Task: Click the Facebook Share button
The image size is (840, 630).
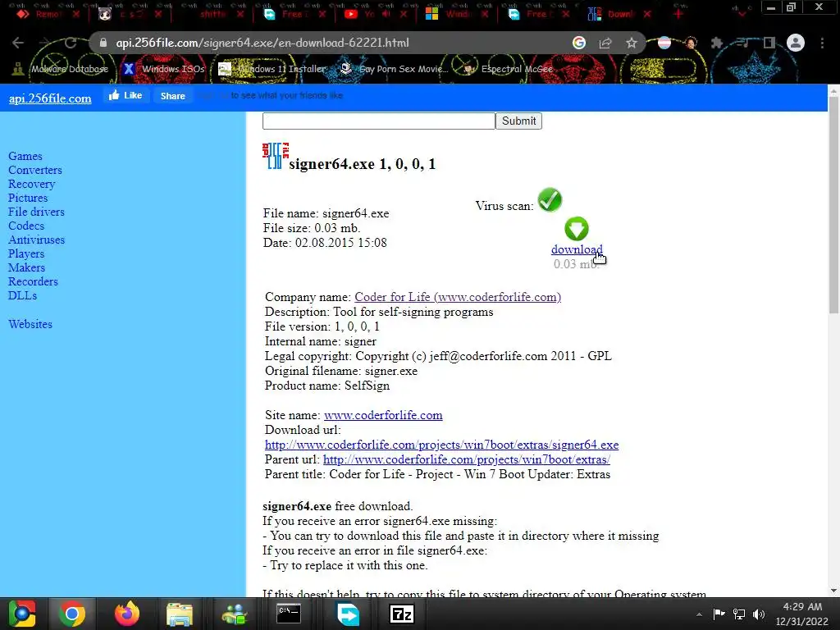Action: pos(172,96)
